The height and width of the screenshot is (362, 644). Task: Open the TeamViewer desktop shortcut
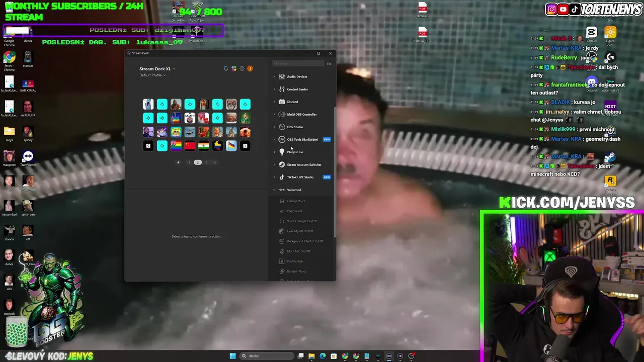tap(28, 158)
